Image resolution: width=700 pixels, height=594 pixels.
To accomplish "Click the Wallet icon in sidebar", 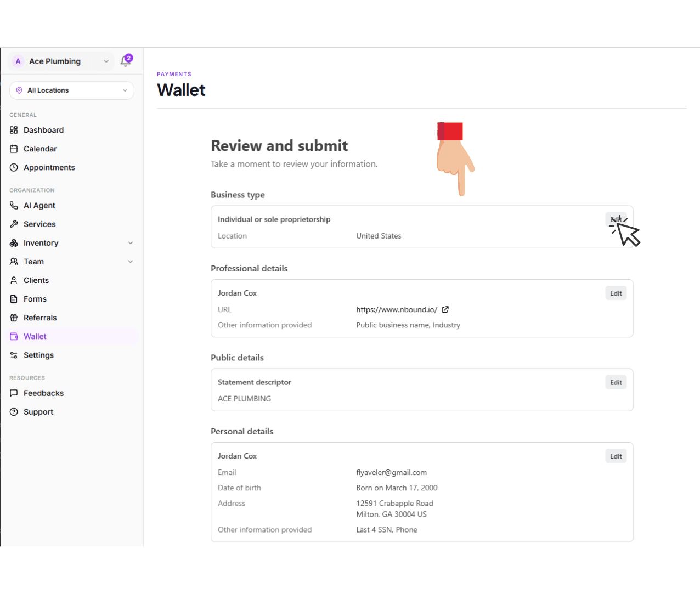I will [14, 336].
